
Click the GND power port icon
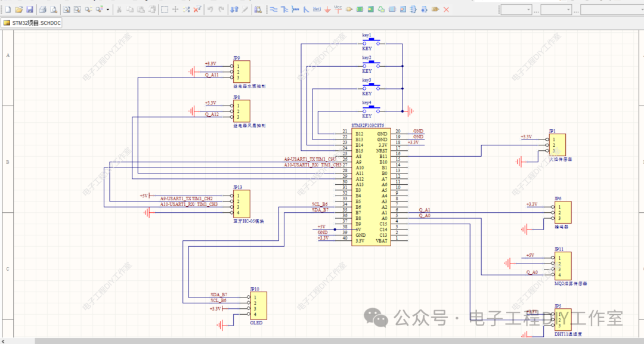(327, 10)
